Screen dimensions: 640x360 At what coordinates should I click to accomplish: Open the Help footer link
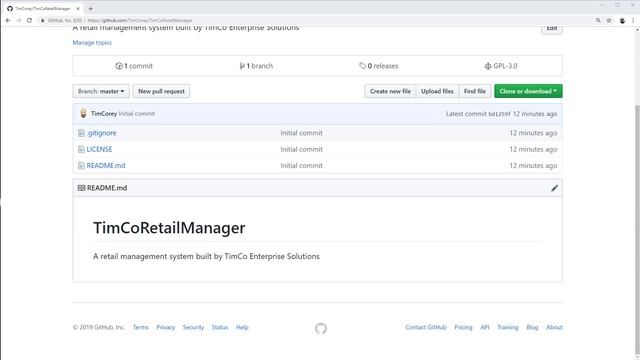click(x=242, y=327)
